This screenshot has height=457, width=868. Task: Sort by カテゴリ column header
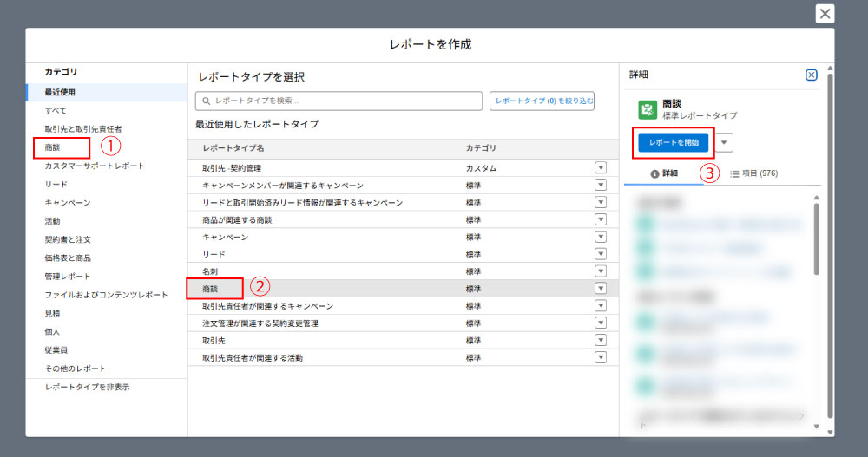point(481,148)
